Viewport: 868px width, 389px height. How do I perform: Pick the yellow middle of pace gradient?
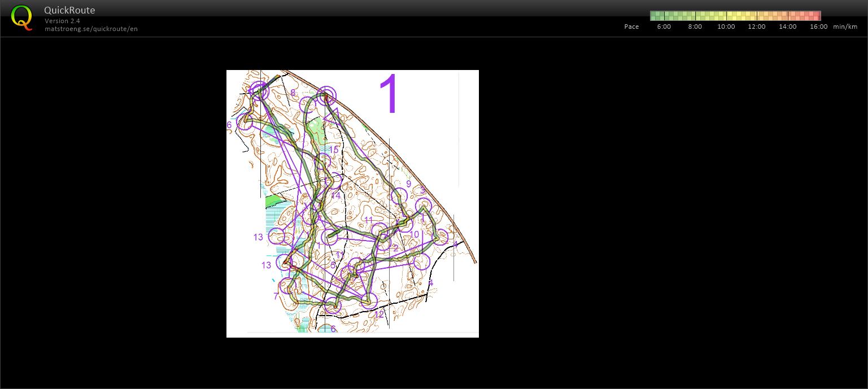[734, 16]
